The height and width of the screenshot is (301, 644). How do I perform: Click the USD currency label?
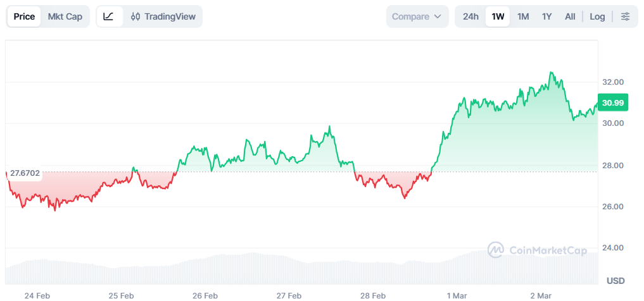[x=616, y=280]
